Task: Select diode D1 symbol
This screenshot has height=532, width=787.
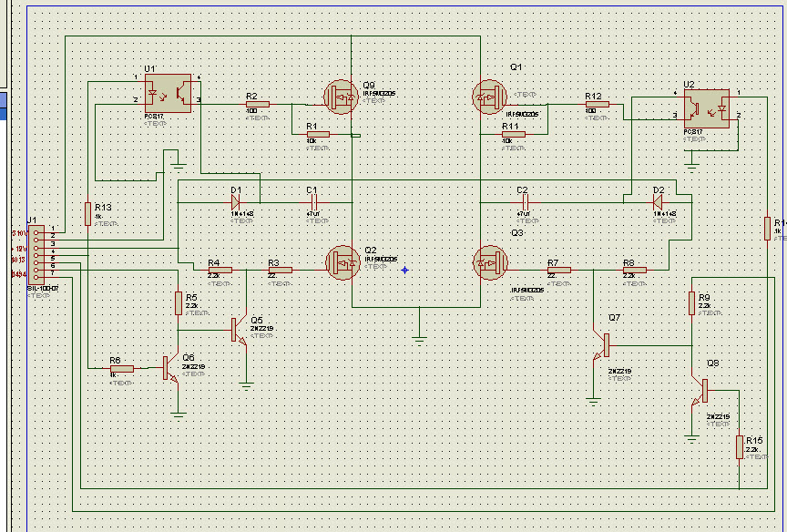Action: [x=235, y=203]
